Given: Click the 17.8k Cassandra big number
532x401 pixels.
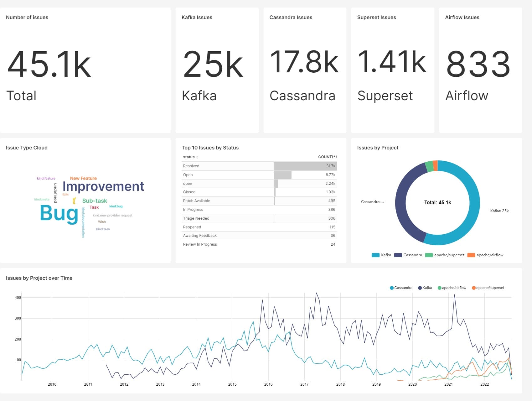Looking at the screenshot, I should [x=304, y=62].
